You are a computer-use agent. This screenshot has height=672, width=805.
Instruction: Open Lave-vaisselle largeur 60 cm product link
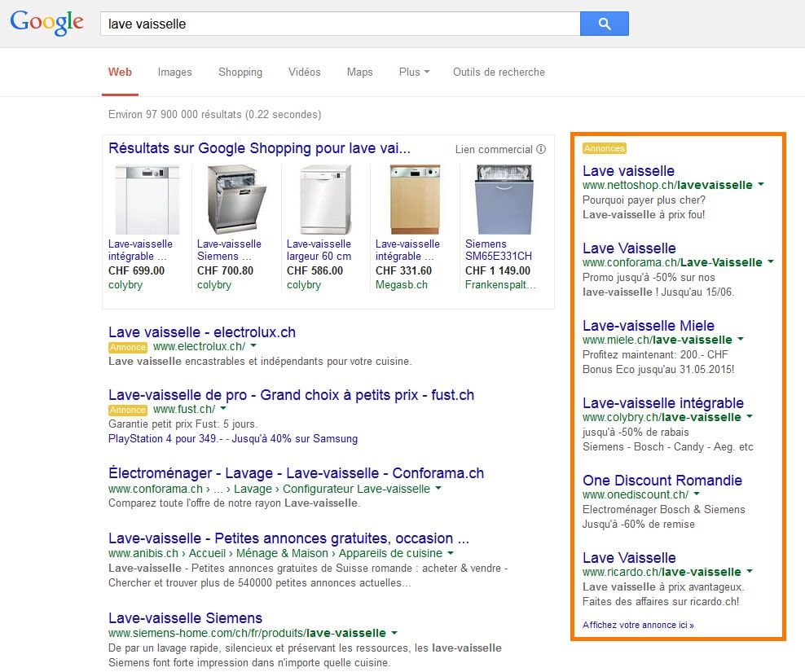[x=319, y=250]
